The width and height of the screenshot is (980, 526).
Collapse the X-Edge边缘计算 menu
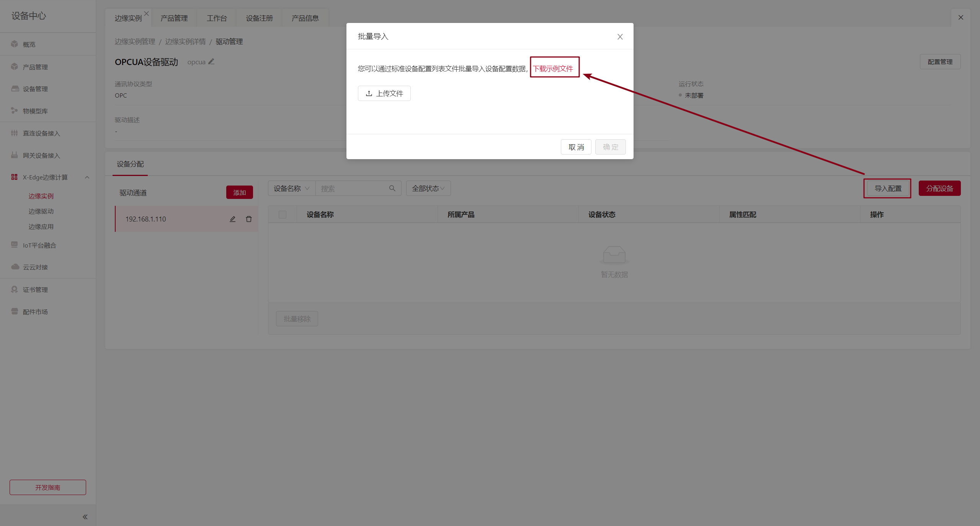tap(87, 177)
